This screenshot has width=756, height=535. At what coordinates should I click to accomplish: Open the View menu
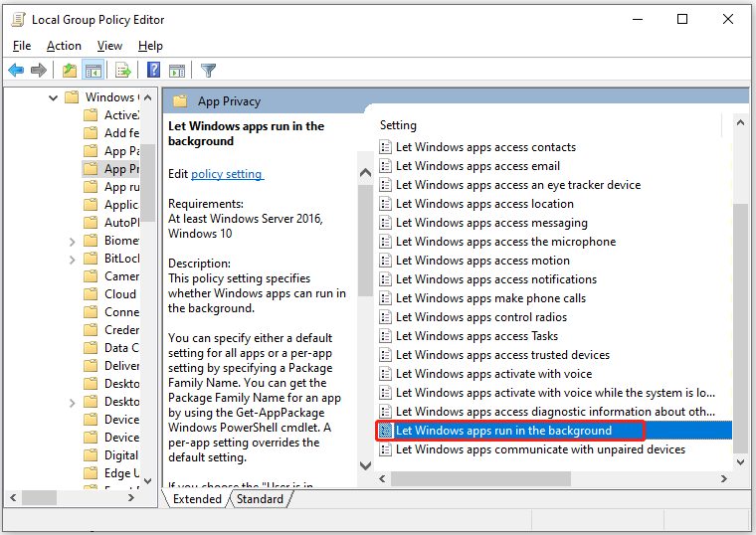point(109,46)
